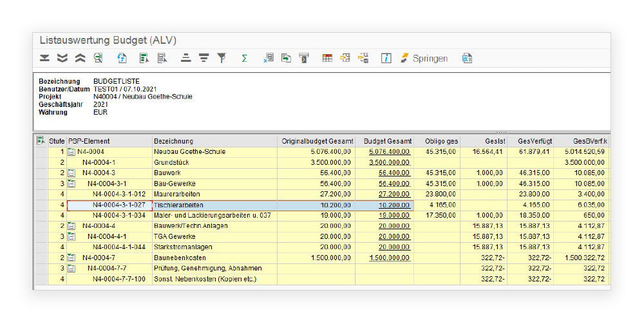644x322 pixels.
Task: Click the find/search details icon
Action: click(99, 58)
